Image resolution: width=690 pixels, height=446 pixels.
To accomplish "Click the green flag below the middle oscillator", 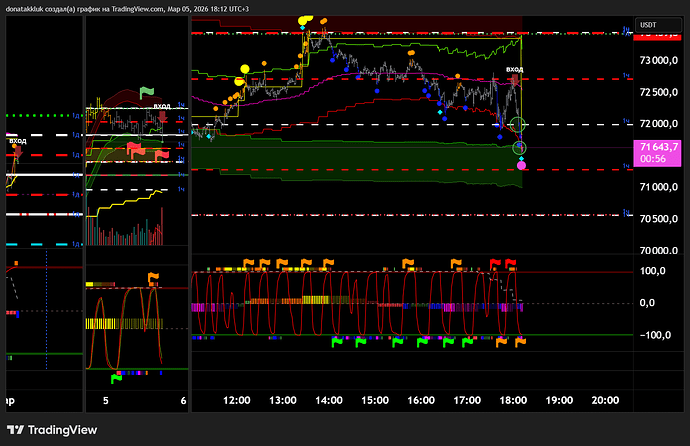I will click(x=116, y=377).
